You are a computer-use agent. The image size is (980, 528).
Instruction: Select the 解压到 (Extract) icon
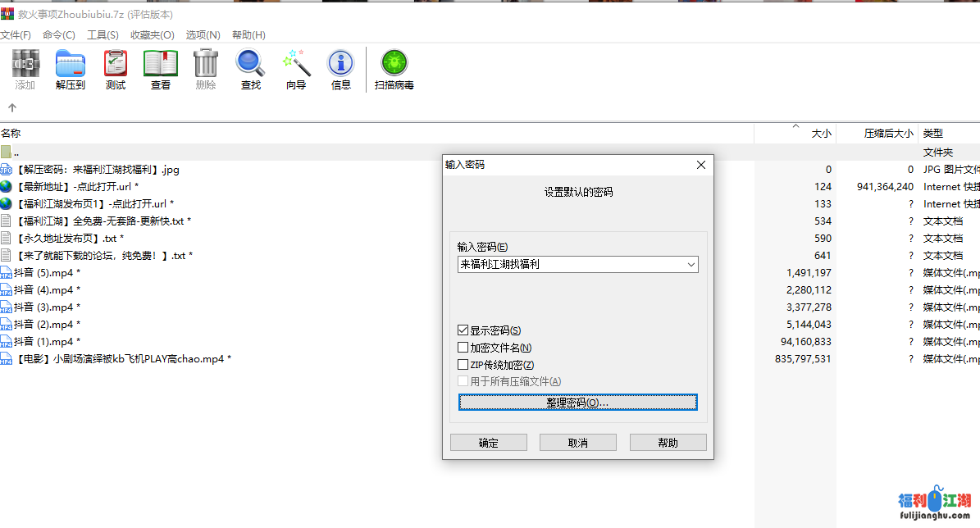point(70,69)
